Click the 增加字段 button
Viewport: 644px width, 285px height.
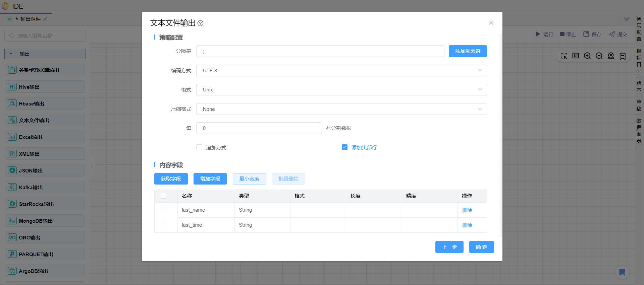(x=210, y=179)
